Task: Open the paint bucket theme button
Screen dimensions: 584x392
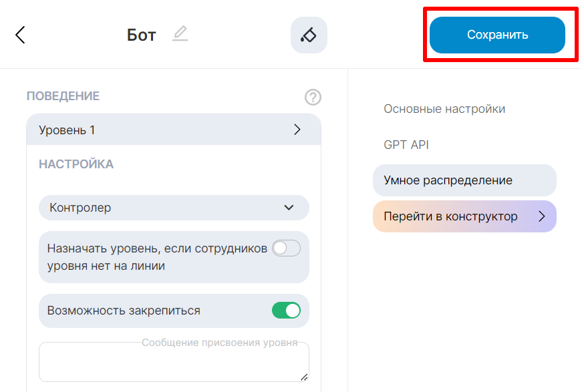Action: tap(309, 35)
